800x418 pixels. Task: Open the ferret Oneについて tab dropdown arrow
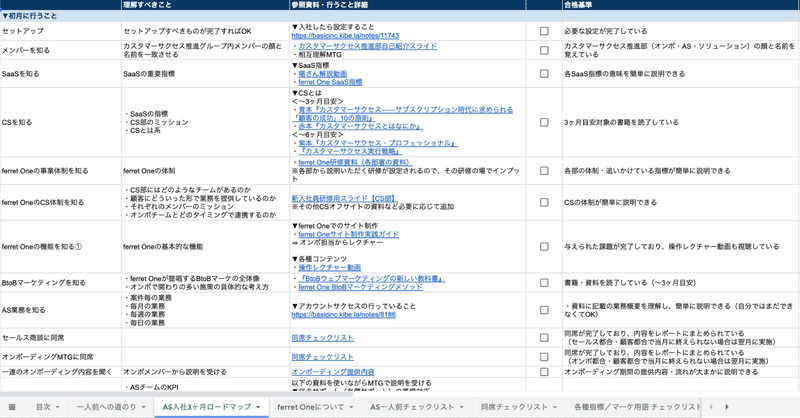click(351, 407)
